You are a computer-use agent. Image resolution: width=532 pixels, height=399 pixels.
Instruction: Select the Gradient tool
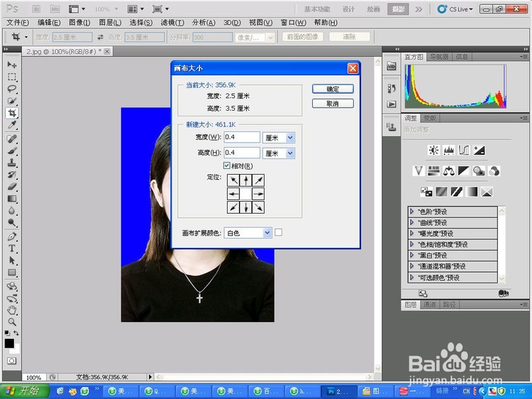[x=12, y=199]
